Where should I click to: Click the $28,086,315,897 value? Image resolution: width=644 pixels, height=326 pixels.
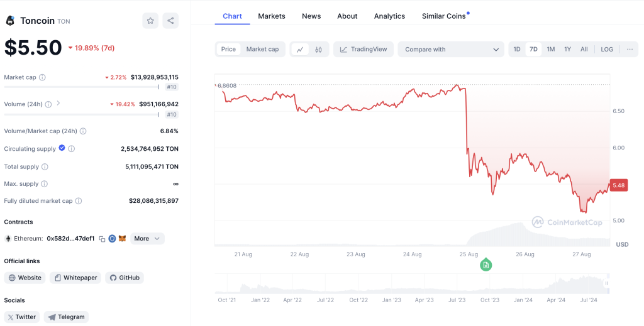point(153,201)
